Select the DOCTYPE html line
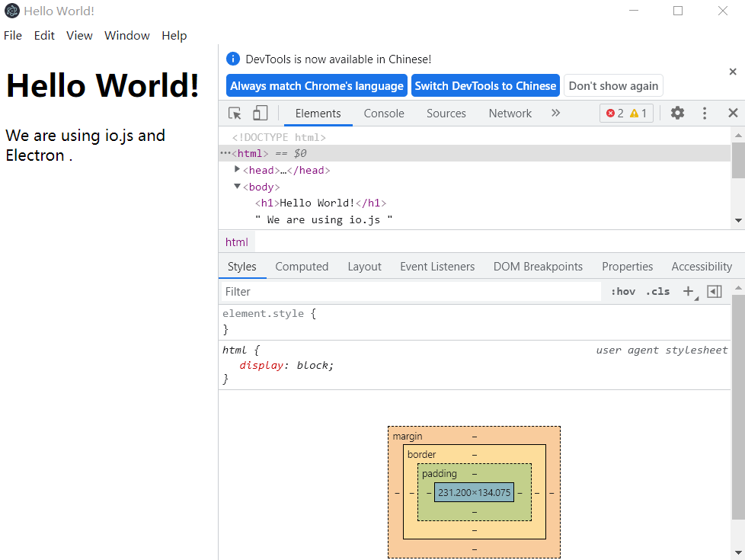745x560 pixels. (x=279, y=137)
